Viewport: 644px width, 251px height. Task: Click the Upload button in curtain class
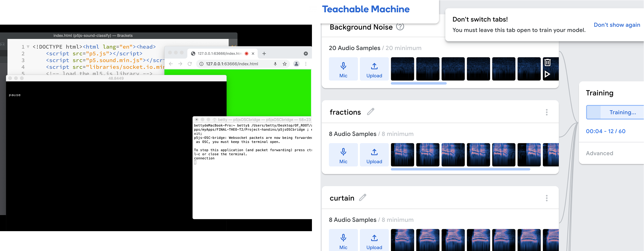374,240
